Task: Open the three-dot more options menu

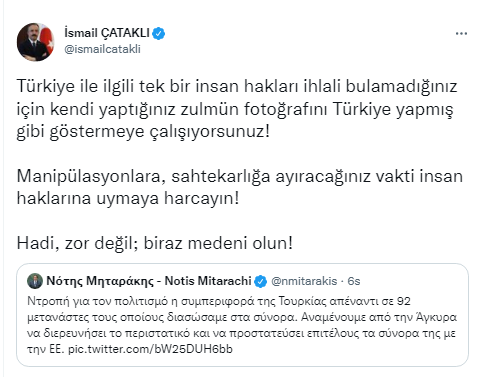Action: click(461, 34)
